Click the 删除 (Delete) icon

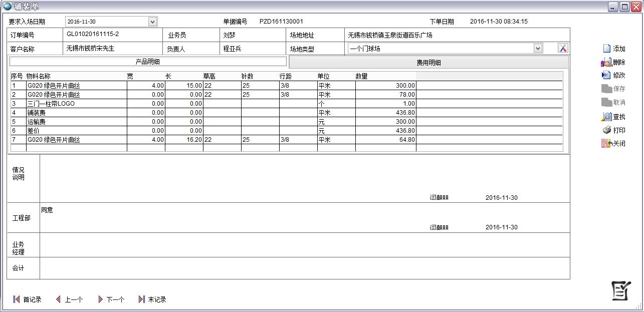tap(606, 62)
